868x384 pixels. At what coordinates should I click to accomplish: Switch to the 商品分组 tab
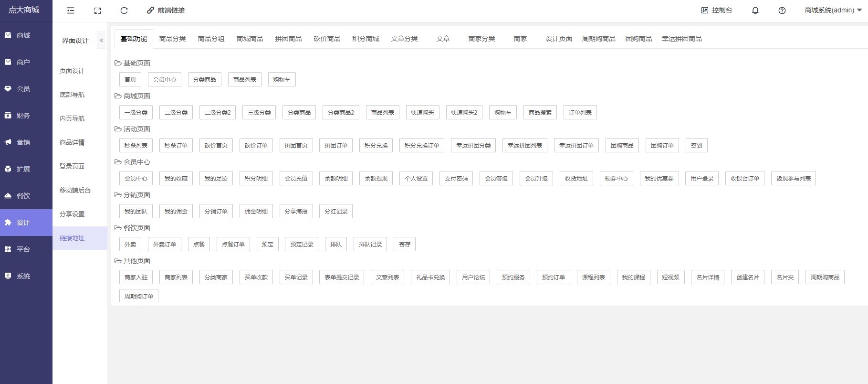[211, 39]
